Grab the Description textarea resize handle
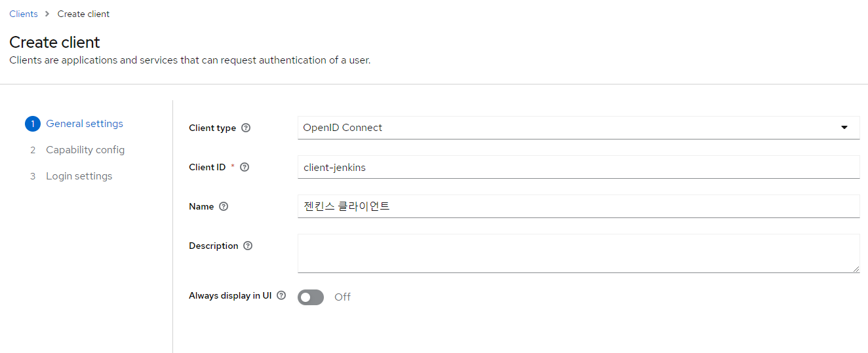 [856, 269]
